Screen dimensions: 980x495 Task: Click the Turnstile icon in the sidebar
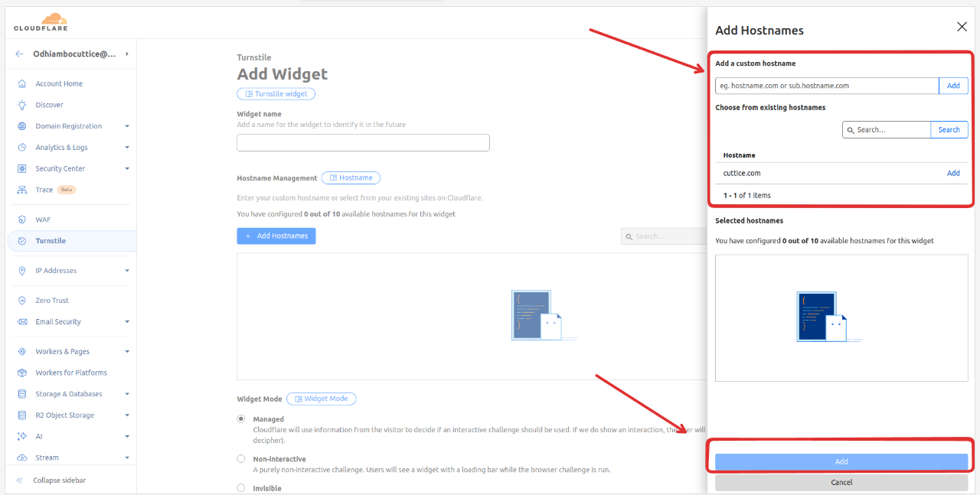tap(21, 241)
